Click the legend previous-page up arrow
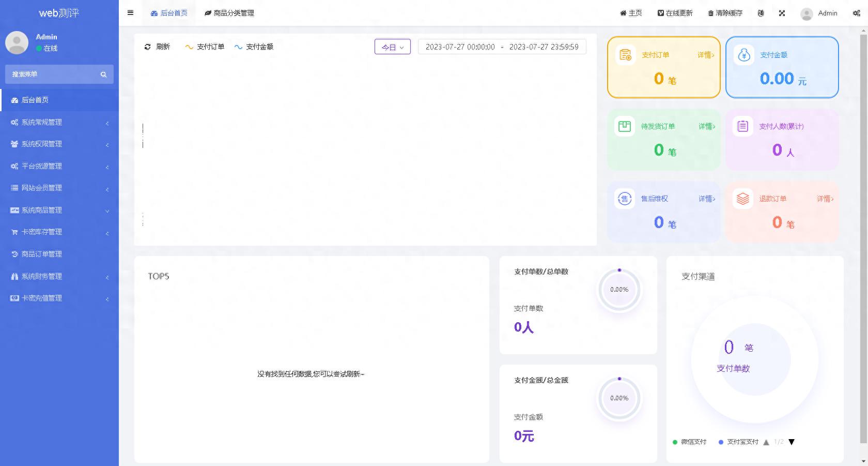868x466 pixels. point(766,442)
